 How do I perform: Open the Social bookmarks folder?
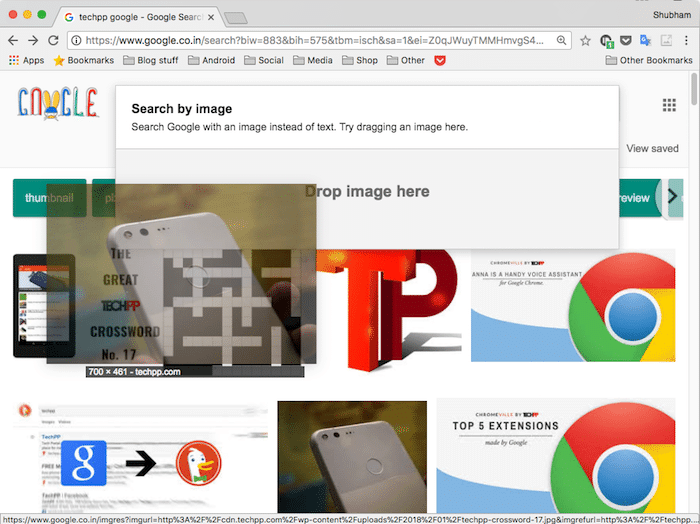coord(264,60)
